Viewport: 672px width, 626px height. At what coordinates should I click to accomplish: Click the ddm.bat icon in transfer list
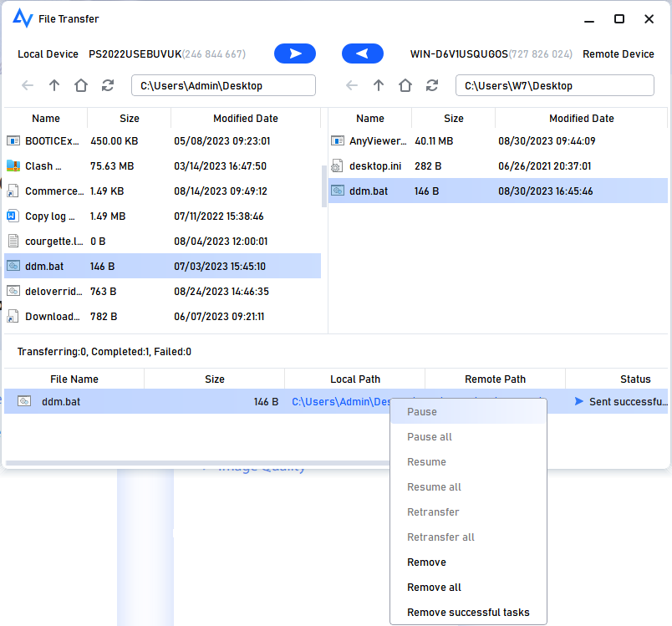[24, 401]
